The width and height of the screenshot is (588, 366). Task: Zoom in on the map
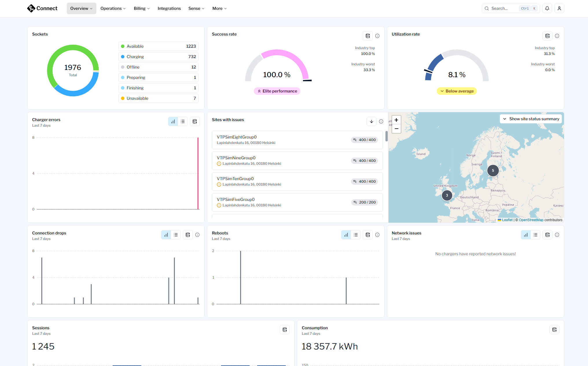[x=396, y=120]
